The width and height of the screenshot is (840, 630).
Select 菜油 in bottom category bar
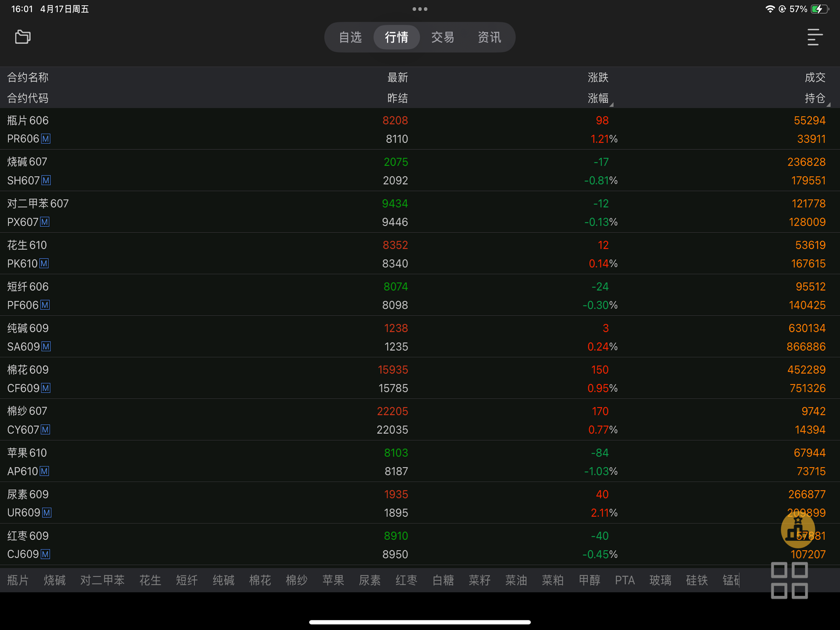point(516,580)
